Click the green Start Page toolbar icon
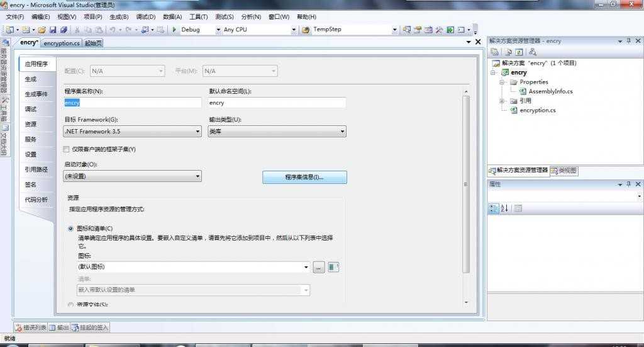 click(x=450, y=30)
